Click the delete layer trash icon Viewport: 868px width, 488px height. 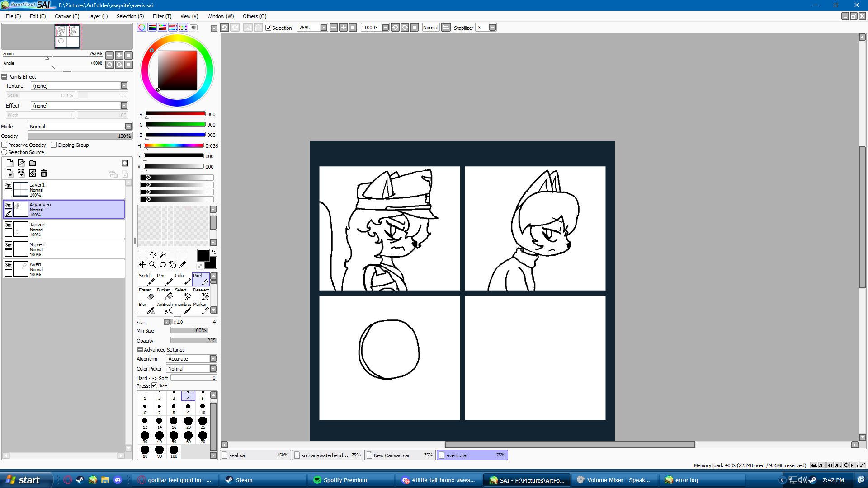point(44,173)
